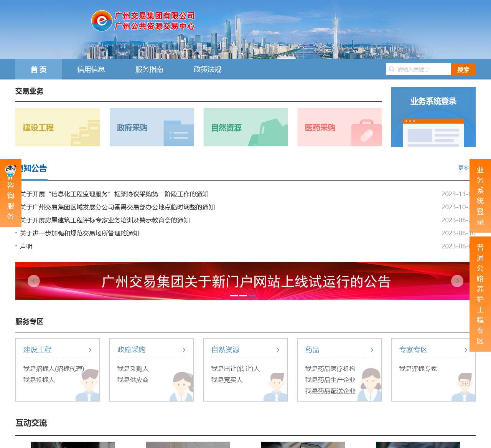Viewport: 491px width, 448px height.
Task: Click 我是采购人 link
Action: [133, 369]
